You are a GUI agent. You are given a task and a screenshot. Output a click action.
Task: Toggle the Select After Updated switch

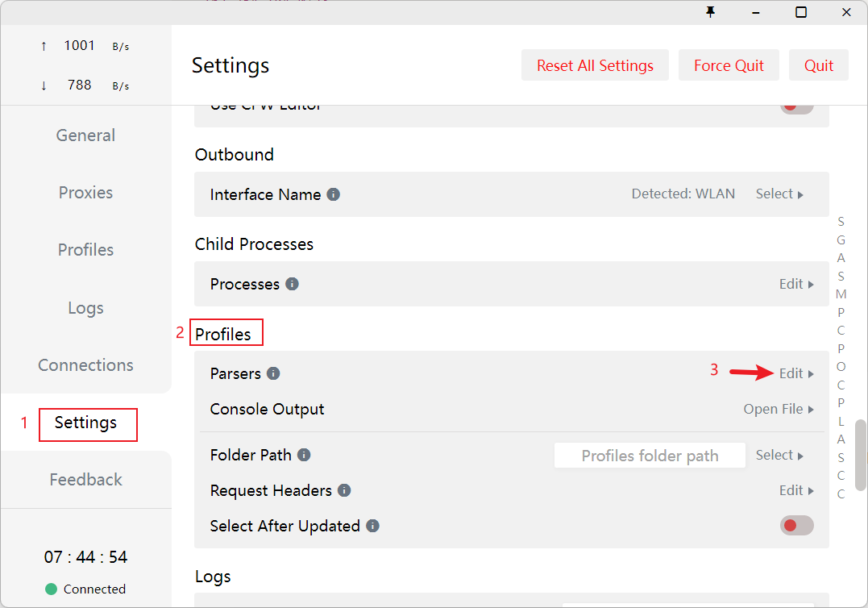pyautogui.click(x=796, y=525)
